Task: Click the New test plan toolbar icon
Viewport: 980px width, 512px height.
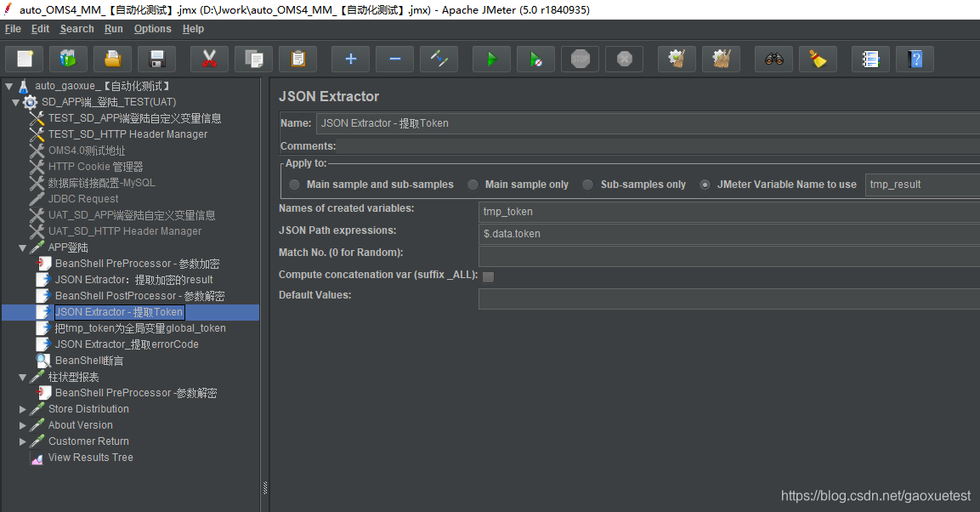Action: point(25,60)
